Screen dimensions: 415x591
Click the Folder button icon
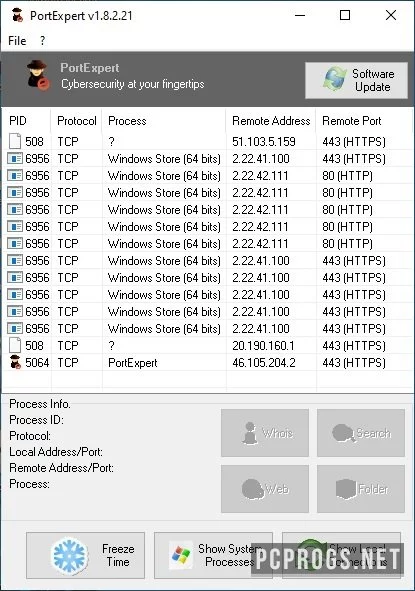coord(346,489)
